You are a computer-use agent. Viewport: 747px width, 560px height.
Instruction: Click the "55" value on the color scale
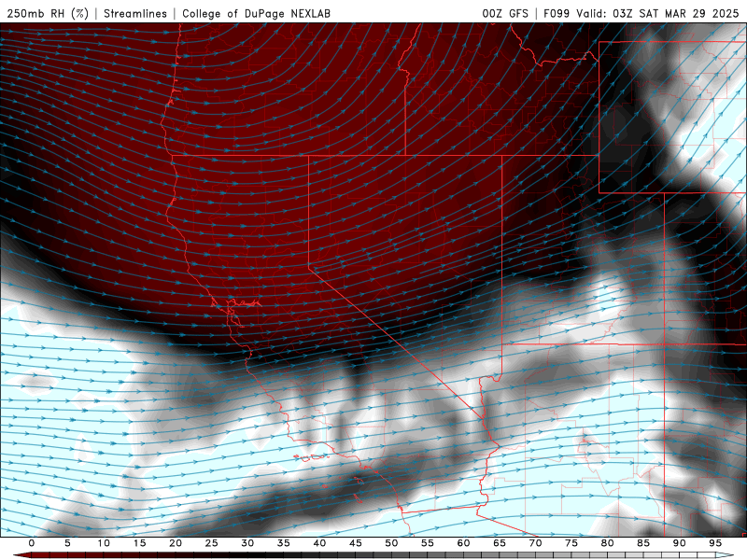click(428, 543)
